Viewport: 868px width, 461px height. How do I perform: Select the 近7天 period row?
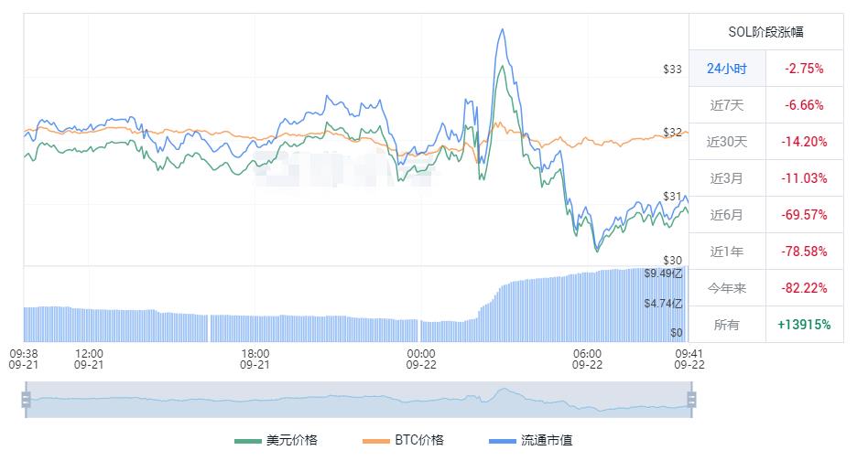(727, 105)
